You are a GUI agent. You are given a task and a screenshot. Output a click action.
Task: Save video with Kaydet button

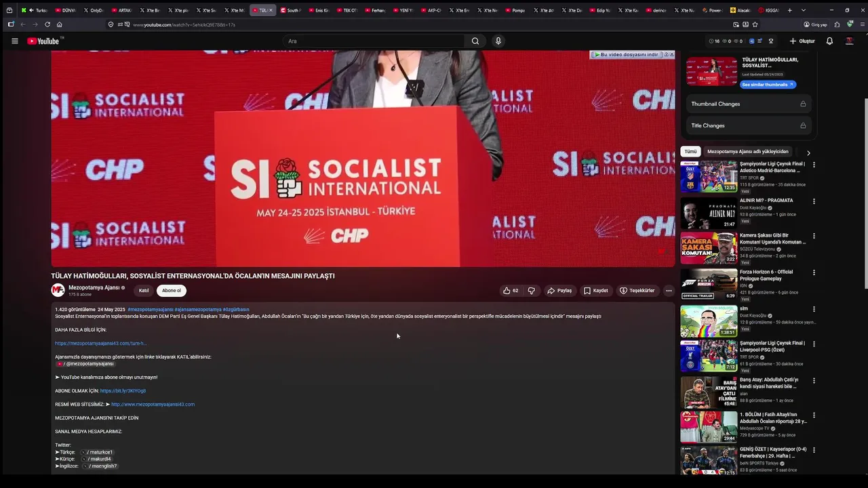[596, 291]
